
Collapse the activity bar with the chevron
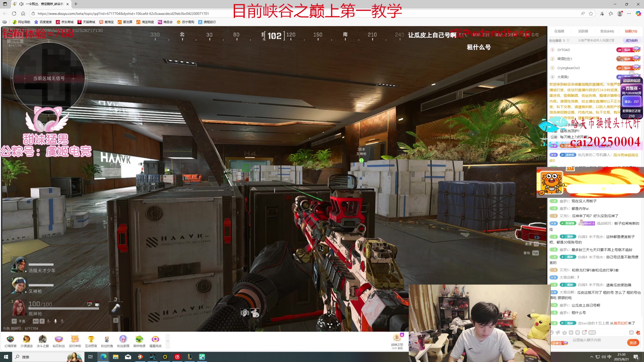168,341
